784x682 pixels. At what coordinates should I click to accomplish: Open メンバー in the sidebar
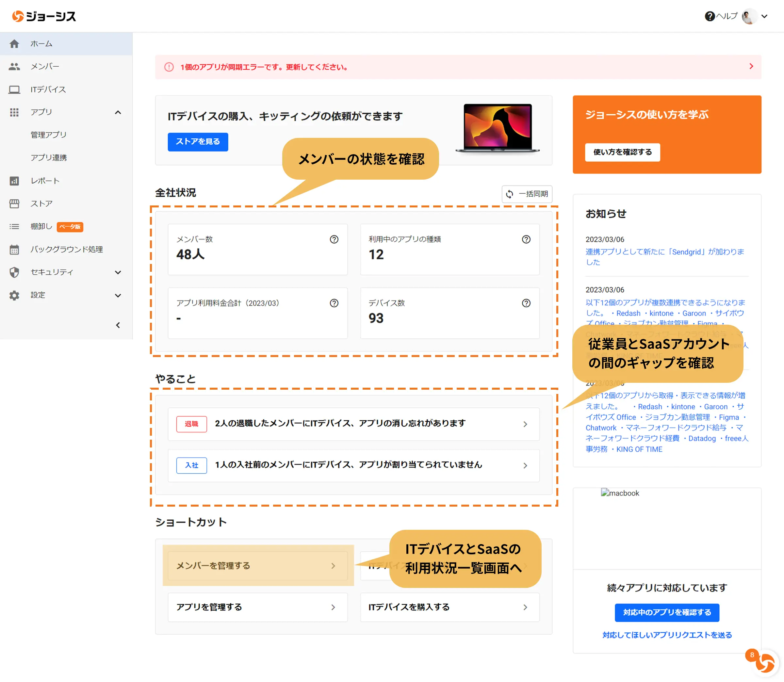coord(45,67)
